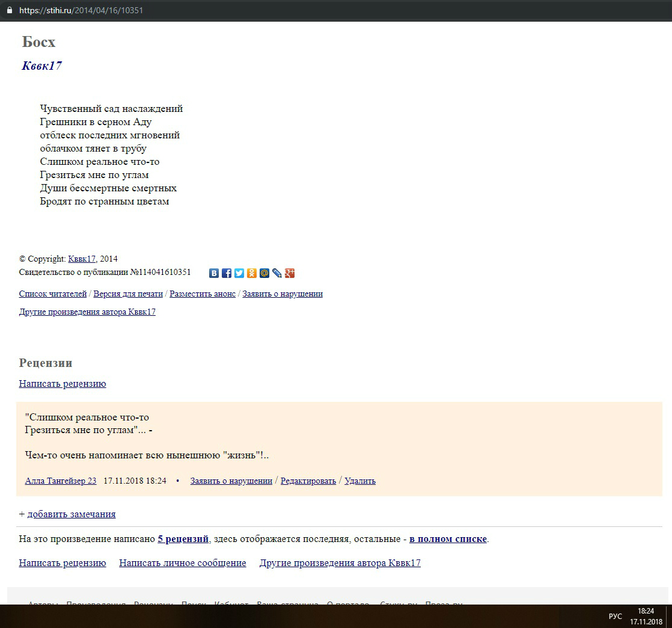Image resolution: width=672 pixels, height=628 pixels.
Task: Click Удалить to delete the review
Action: [x=360, y=481]
